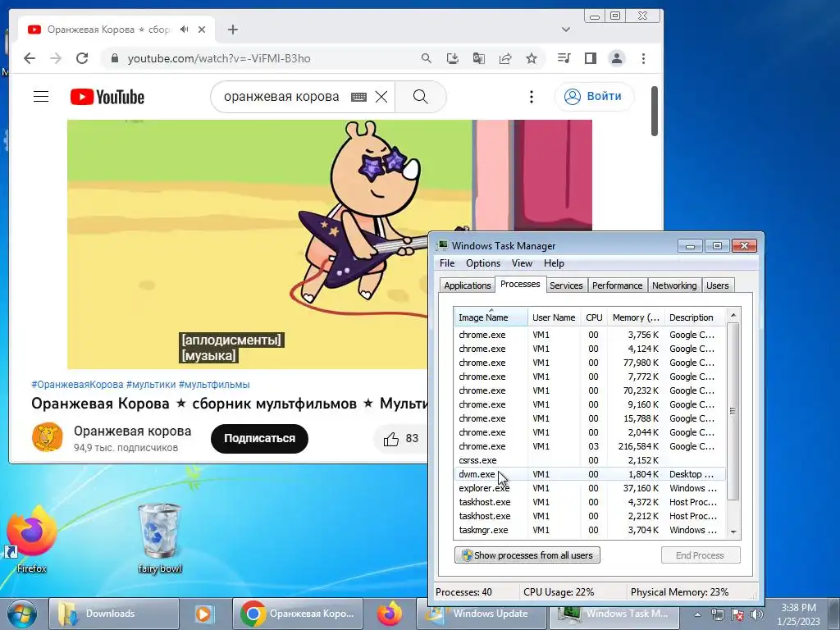This screenshot has width=840, height=630.
Task: Clear the YouTube search query
Action: click(381, 97)
